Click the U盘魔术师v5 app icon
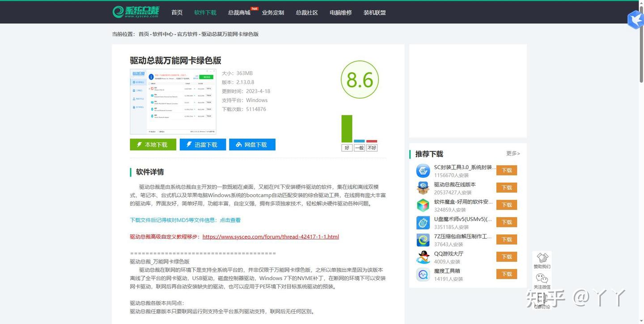Viewport: 644px width, 324px height. click(423, 222)
